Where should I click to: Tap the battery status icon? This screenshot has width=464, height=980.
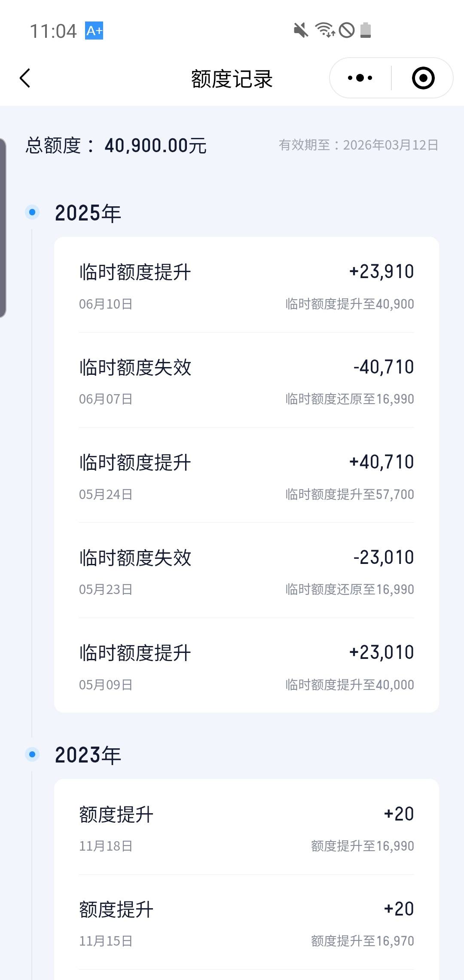(x=366, y=30)
